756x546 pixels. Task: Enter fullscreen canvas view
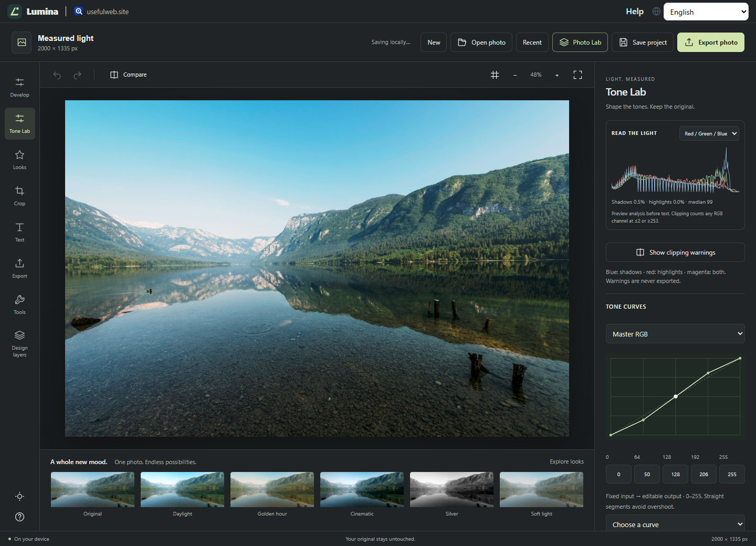[577, 75]
